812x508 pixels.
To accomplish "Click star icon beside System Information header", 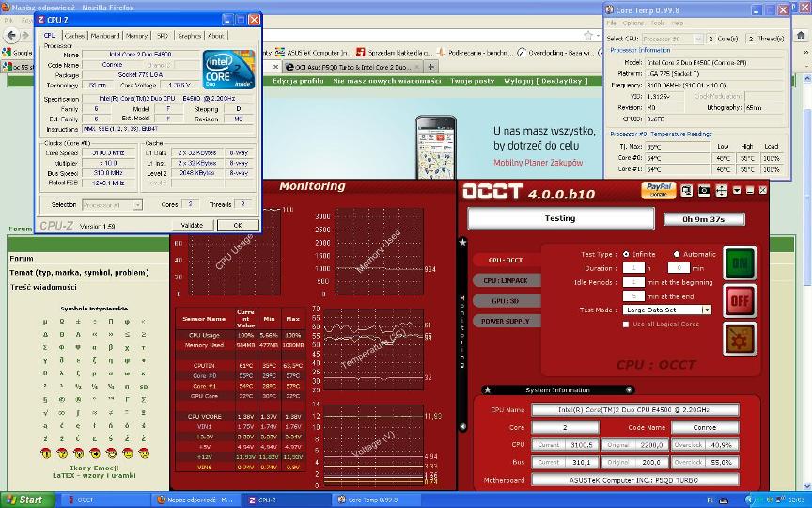I will point(488,389).
